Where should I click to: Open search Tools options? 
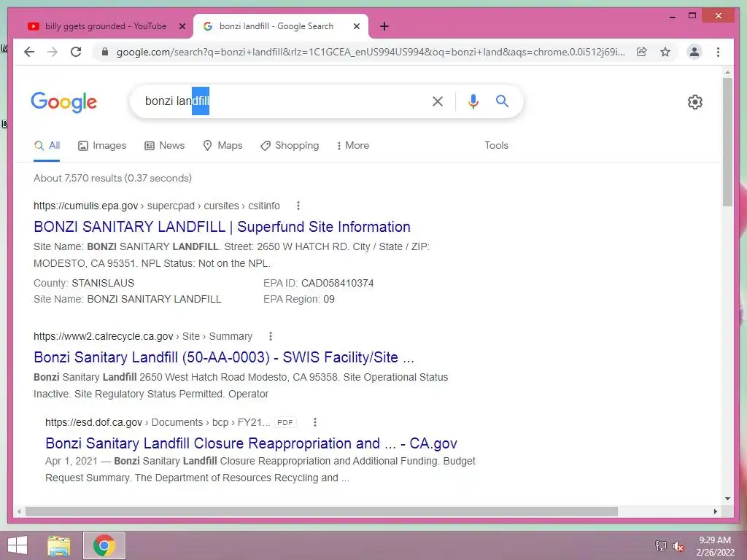click(496, 146)
